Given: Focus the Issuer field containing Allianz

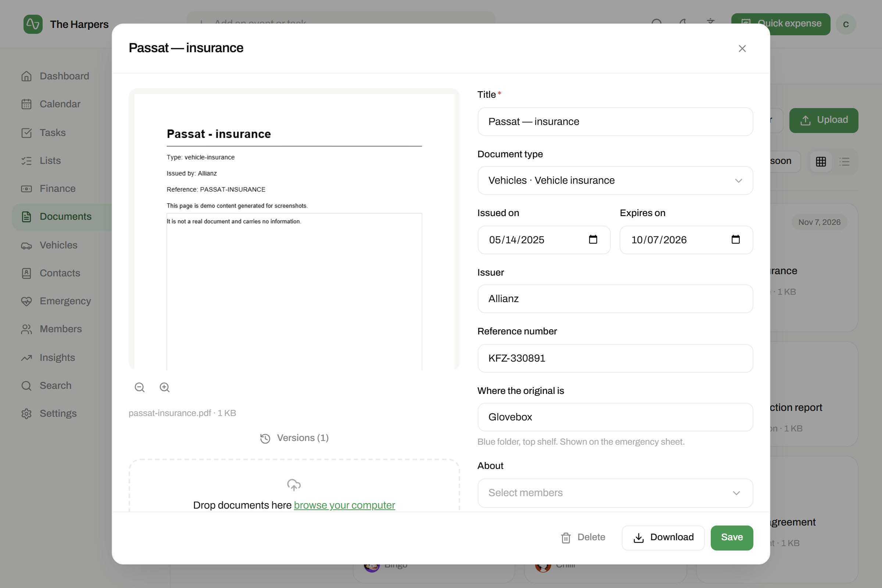Looking at the screenshot, I should tap(615, 298).
